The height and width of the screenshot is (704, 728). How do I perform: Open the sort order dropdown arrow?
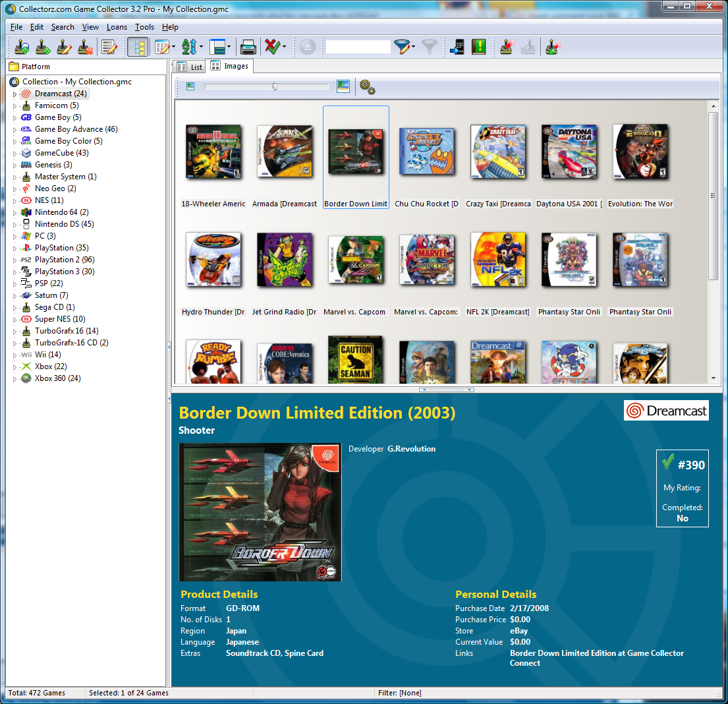tap(201, 47)
